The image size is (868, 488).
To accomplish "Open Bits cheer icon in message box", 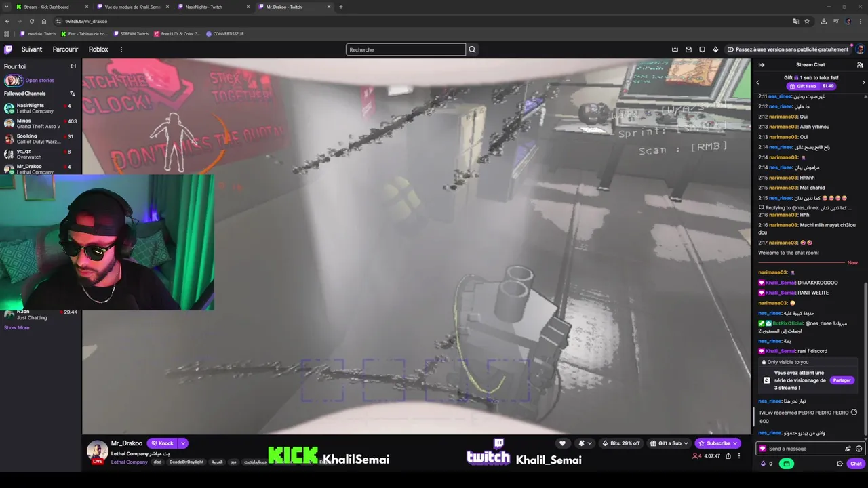I will coord(848,449).
